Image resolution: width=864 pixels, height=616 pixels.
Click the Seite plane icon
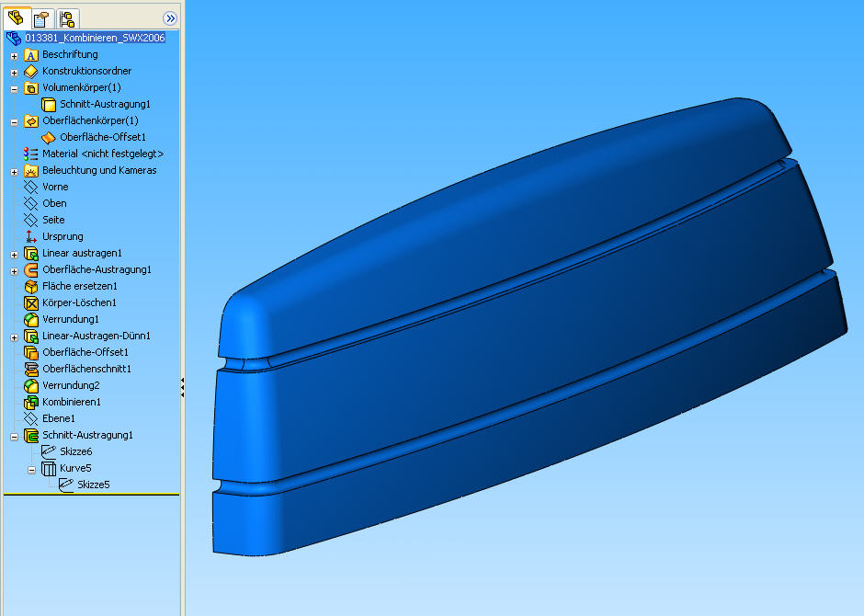(x=31, y=220)
